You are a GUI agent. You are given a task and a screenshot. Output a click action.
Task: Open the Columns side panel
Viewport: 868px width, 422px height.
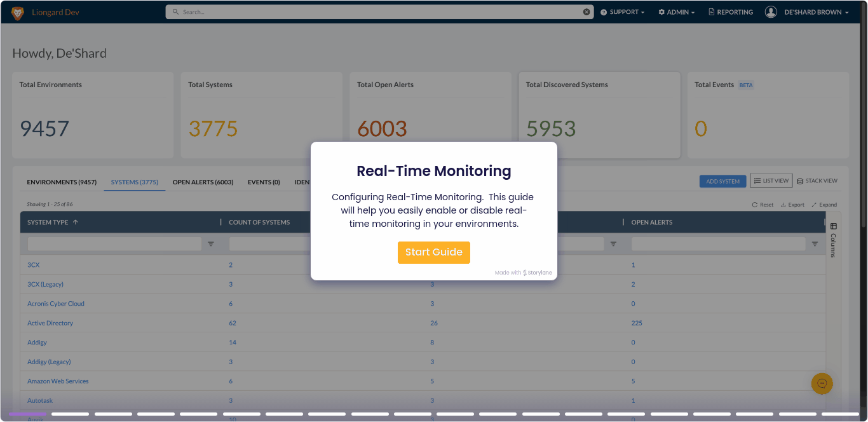click(834, 240)
